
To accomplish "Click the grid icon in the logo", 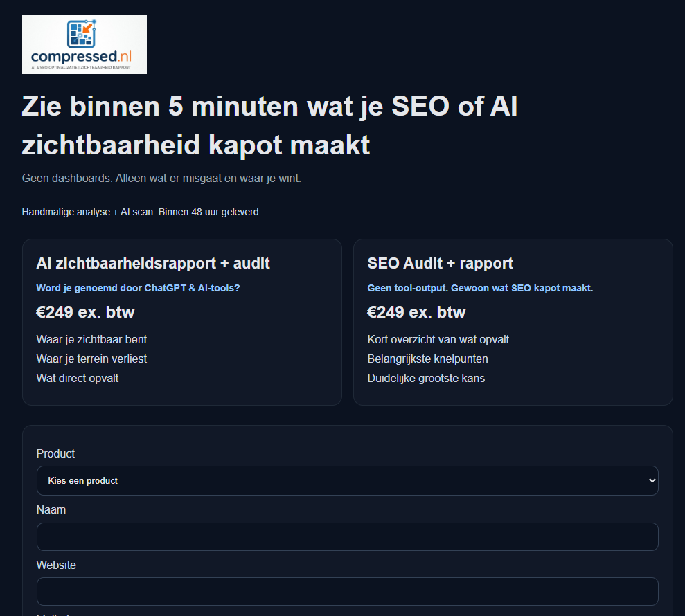I will [x=81, y=34].
